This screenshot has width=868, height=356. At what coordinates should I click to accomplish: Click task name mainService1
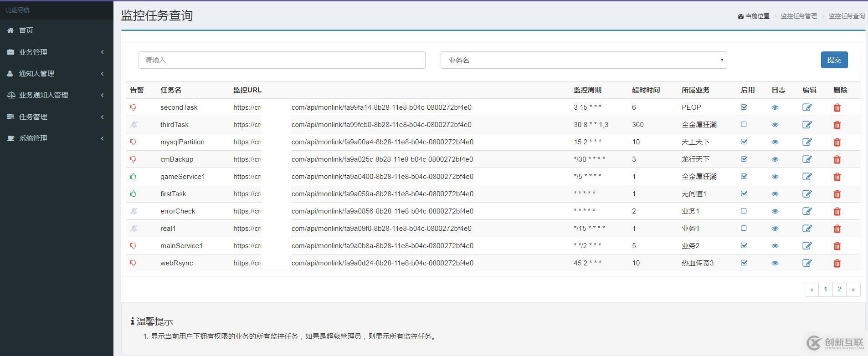(x=181, y=246)
